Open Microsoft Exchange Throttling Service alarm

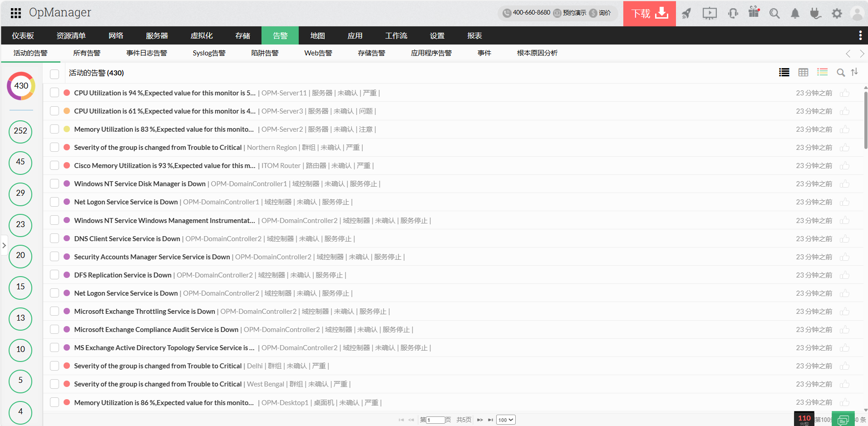(x=145, y=312)
